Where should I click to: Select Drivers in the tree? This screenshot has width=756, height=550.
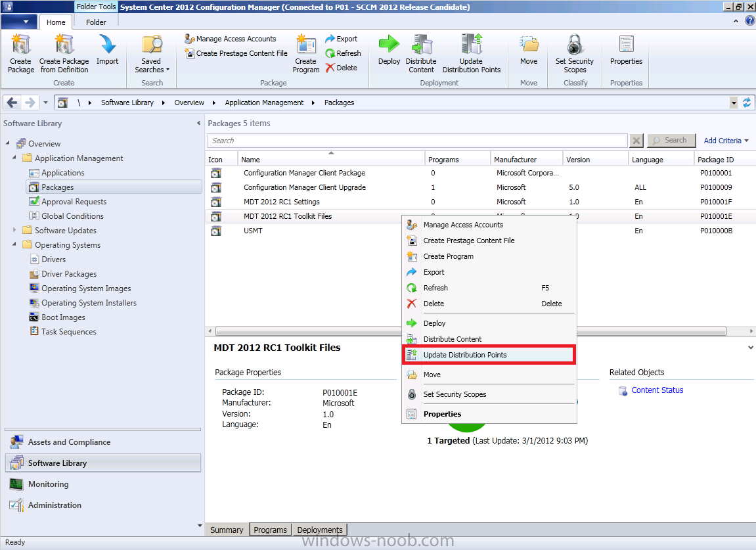click(53, 260)
